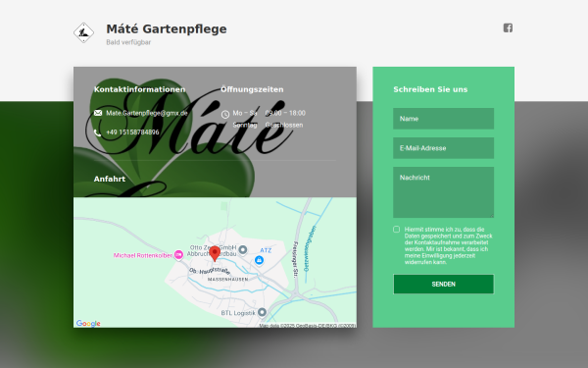Viewport: 588px width, 368px height.
Task: Focus the Name input field
Action: tap(444, 119)
